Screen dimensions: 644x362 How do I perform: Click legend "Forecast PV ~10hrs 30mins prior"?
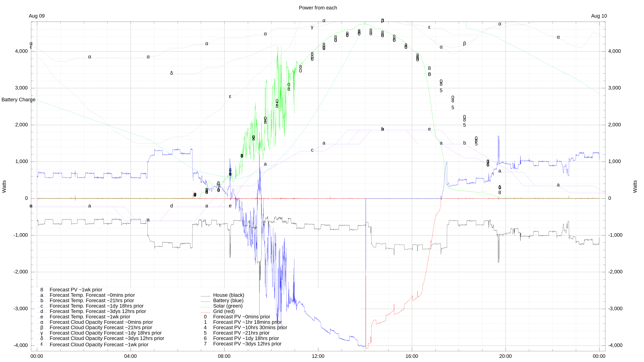coord(250,328)
